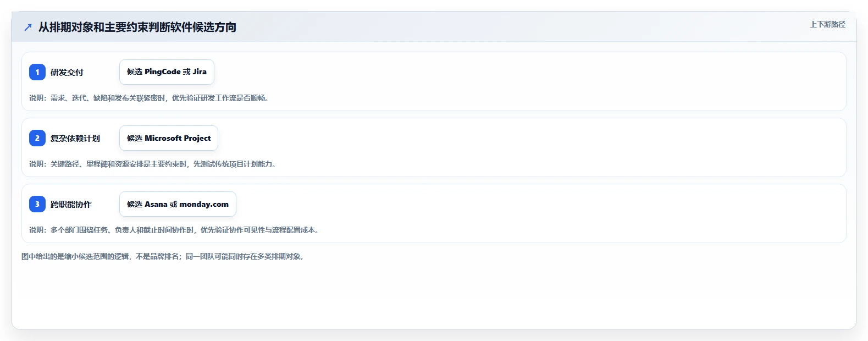Select the step 2 number badge
Image resolution: width=868 pixels, height=341 pixels.
37,138
